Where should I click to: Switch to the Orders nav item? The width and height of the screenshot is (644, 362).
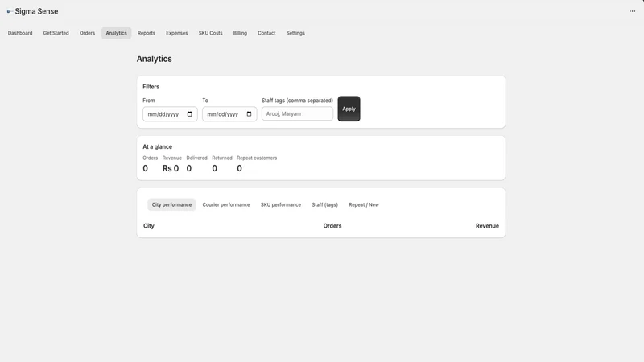coord(87,33)
